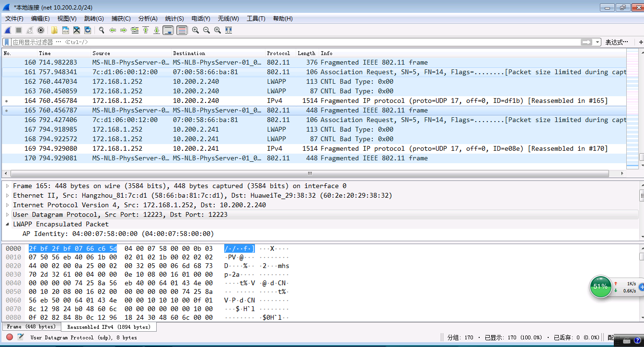Open the 捕获(C) menu
The width and height of the screenshot is (644, 347).
click(121, 19)
